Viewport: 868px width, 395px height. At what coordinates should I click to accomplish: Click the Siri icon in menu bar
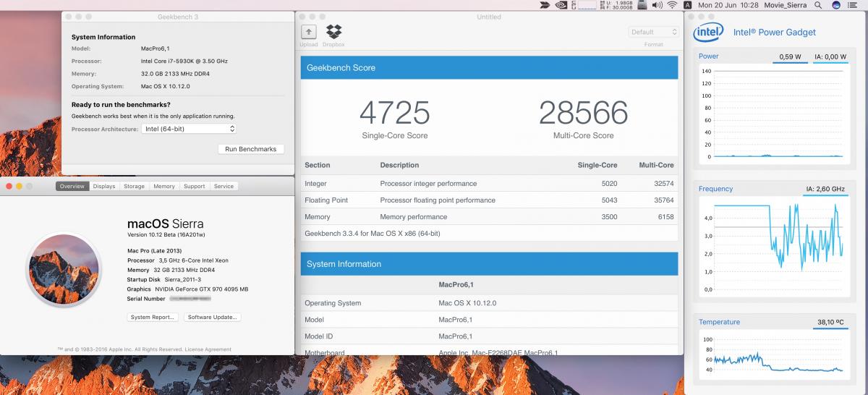pyautogui.click(x=836, y=5)
